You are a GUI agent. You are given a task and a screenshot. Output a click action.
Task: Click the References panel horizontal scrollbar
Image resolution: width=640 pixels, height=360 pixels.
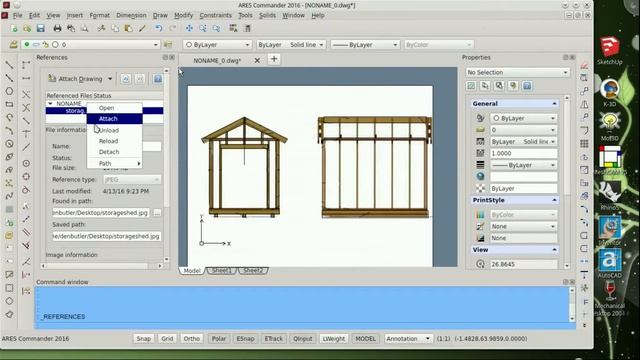(x=102, y=266)
